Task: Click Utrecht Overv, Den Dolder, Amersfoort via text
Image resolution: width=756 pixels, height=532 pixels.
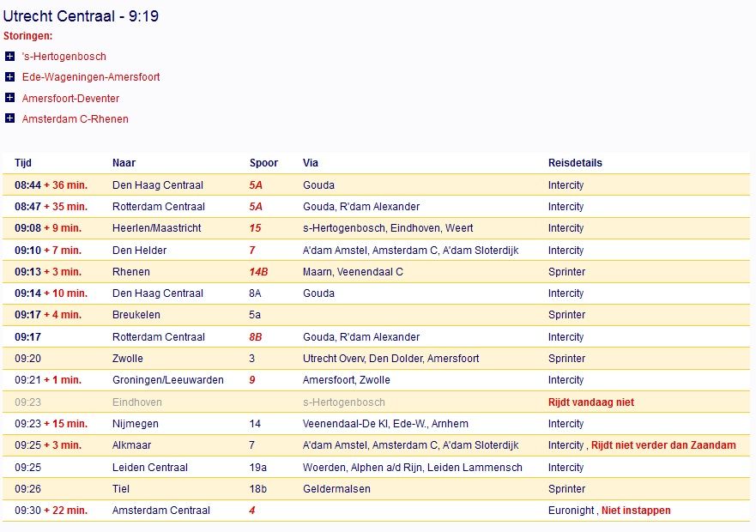Action: [x=391, y=359]
